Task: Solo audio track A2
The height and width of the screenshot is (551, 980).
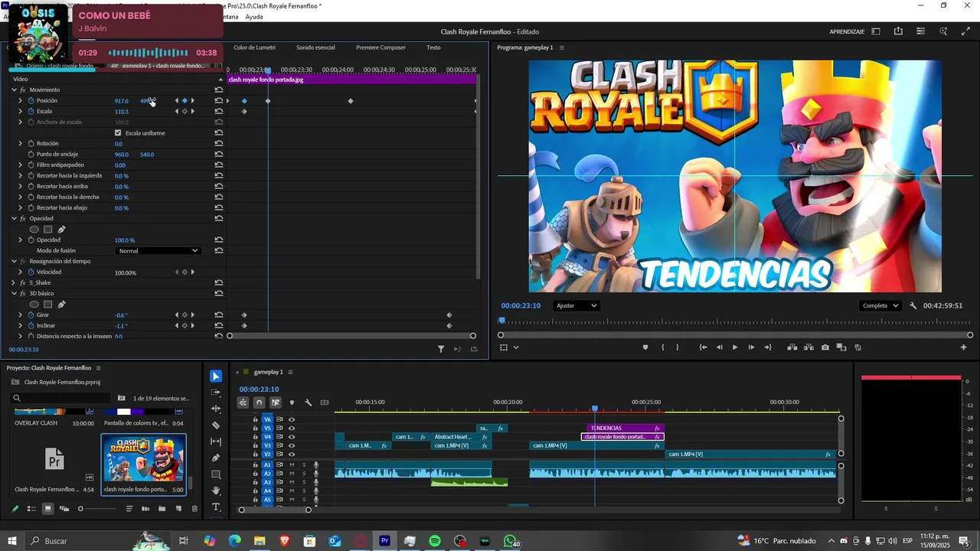Action: pos(303,474)
